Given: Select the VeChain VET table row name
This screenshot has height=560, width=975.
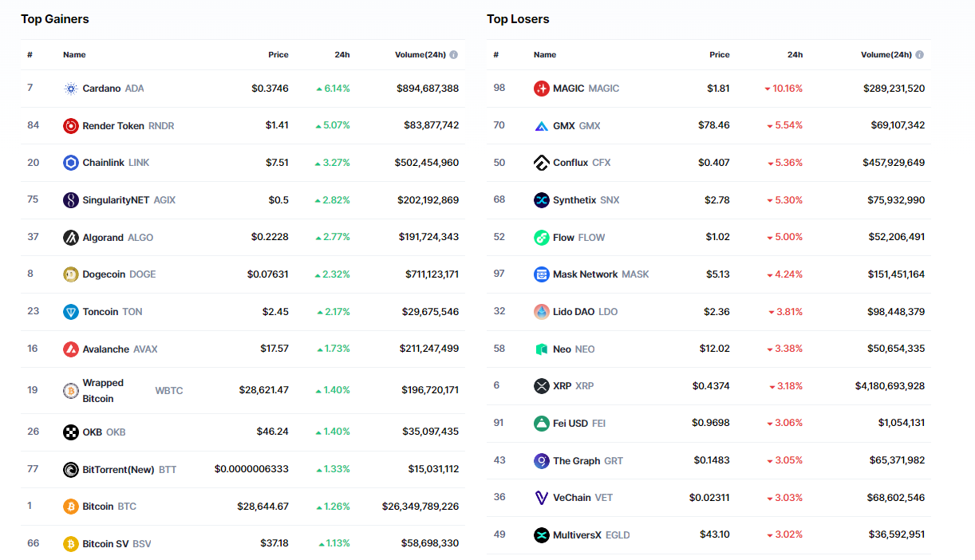Looking at the screenshot, I should [572, 498].
